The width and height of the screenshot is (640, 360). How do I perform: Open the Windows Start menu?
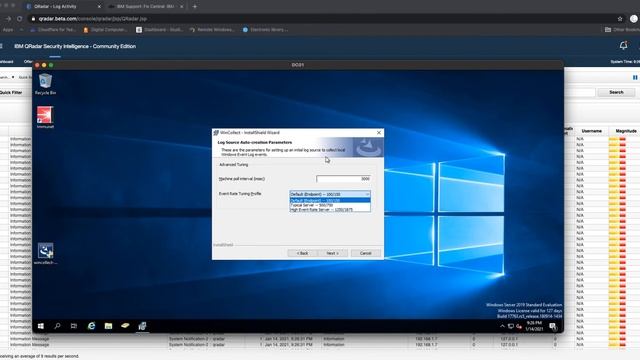click(41, 326)
